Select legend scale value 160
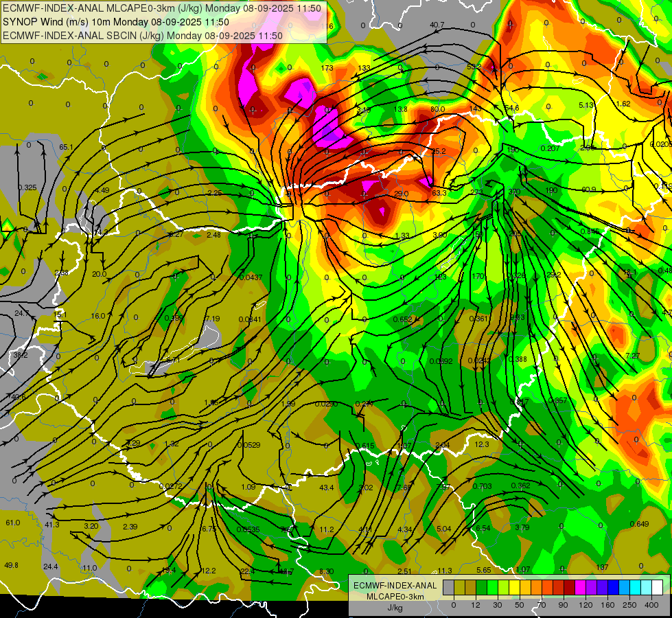 (607, 605)
